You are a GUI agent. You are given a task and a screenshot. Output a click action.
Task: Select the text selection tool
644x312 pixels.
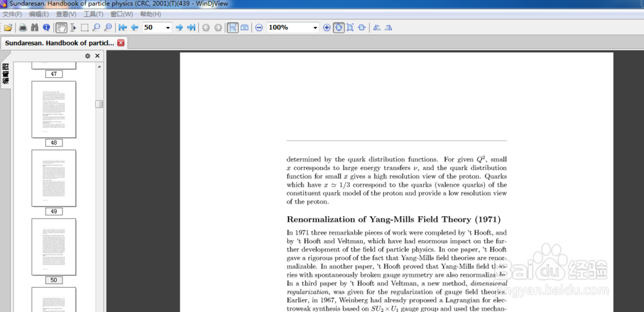73,28
